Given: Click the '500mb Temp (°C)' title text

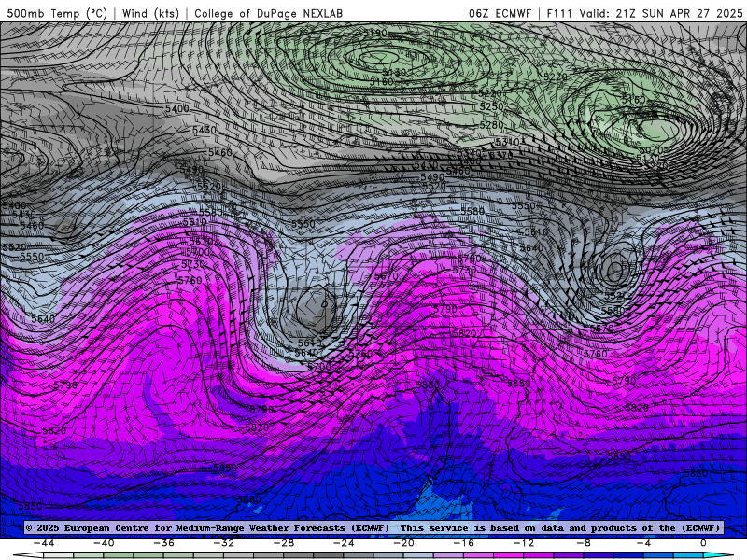Looking at the screenshot, I should click(57, 13).
